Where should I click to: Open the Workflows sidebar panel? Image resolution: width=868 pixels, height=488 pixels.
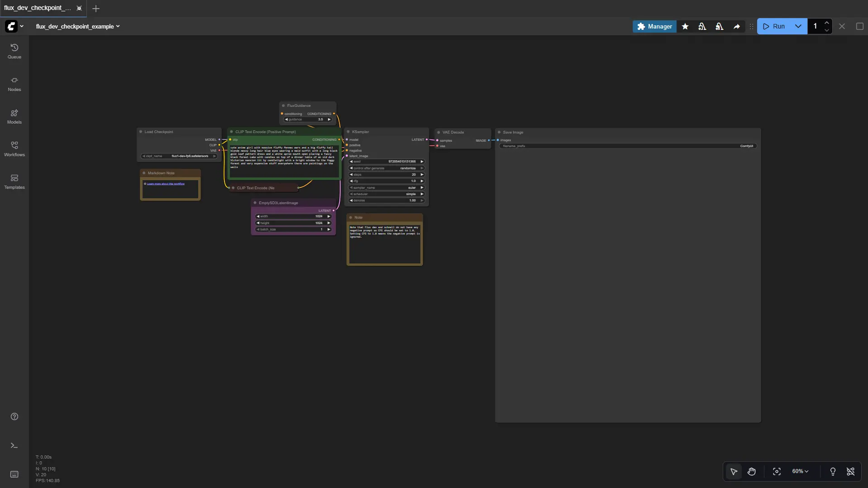point(14,149)
